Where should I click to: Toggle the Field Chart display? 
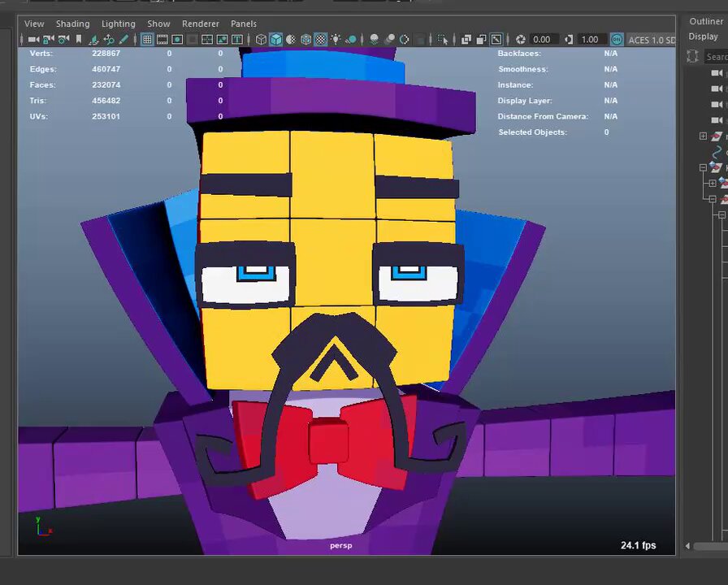207,40
